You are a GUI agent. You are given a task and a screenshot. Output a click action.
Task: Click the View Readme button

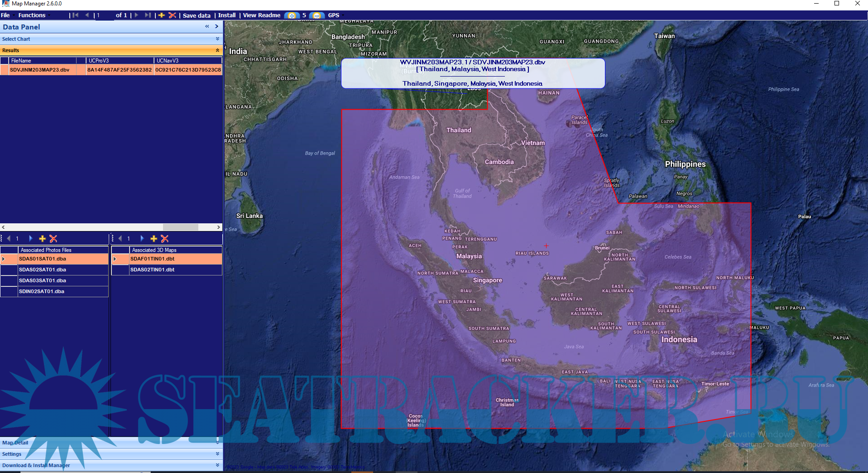pyautogui.click(x=262, y=15)
